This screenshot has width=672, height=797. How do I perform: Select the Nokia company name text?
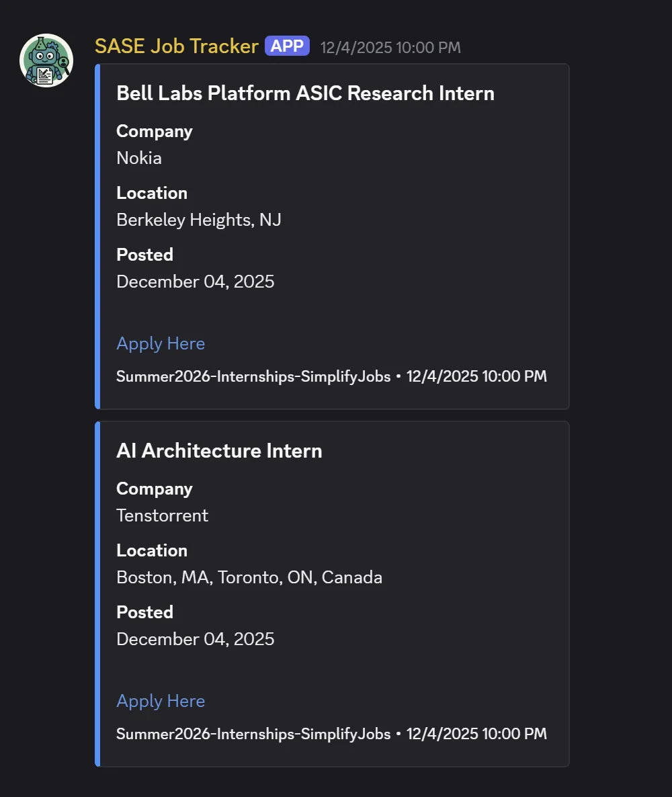click(x=138, y=158)
